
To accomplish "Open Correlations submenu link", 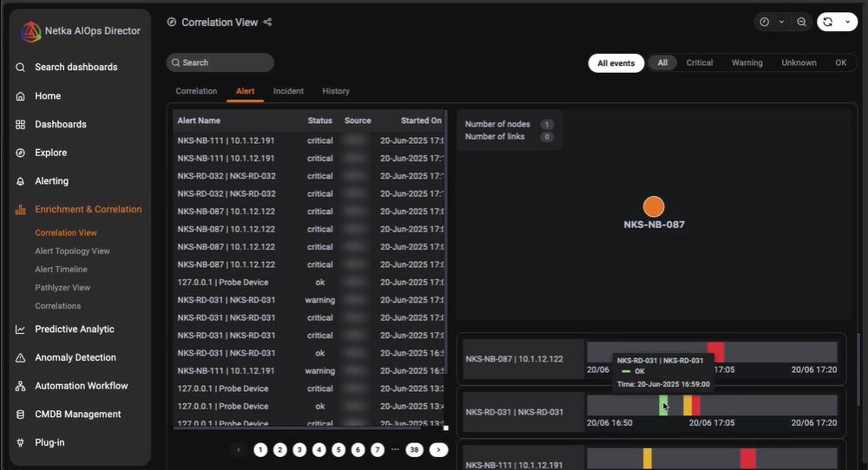I will tap(57, 306).
